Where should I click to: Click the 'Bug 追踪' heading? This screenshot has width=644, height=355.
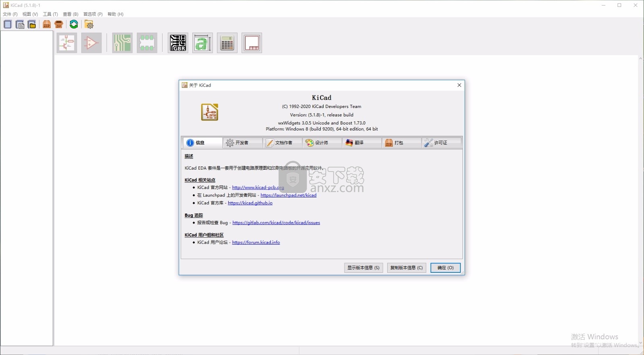194,215
